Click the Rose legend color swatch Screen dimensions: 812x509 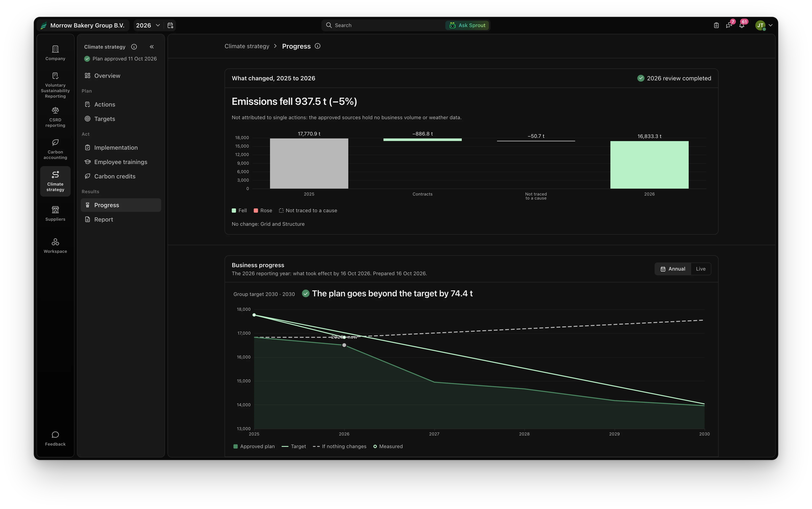[x=256, y=211]
